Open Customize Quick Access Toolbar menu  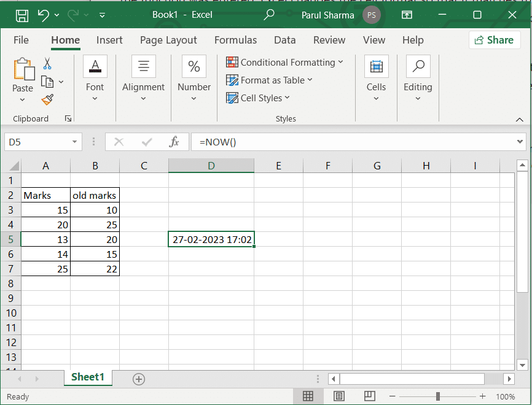point(102,15)
